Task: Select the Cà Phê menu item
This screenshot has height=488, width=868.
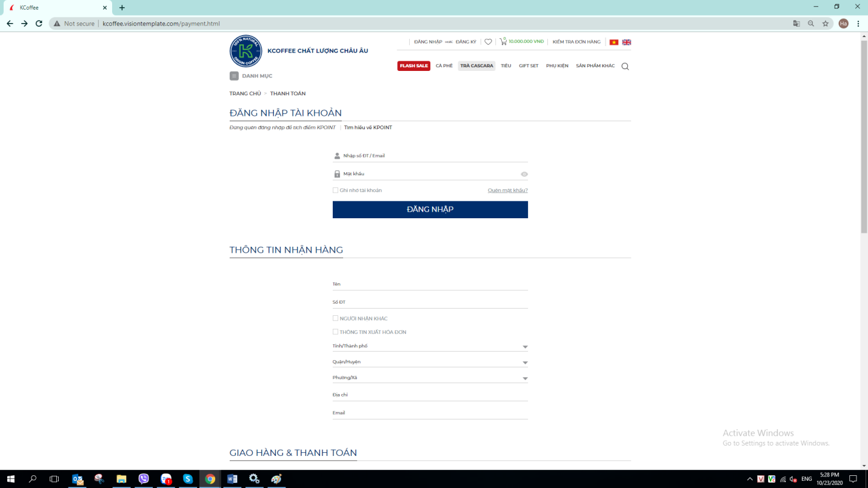Action: [x=444, y=66]
